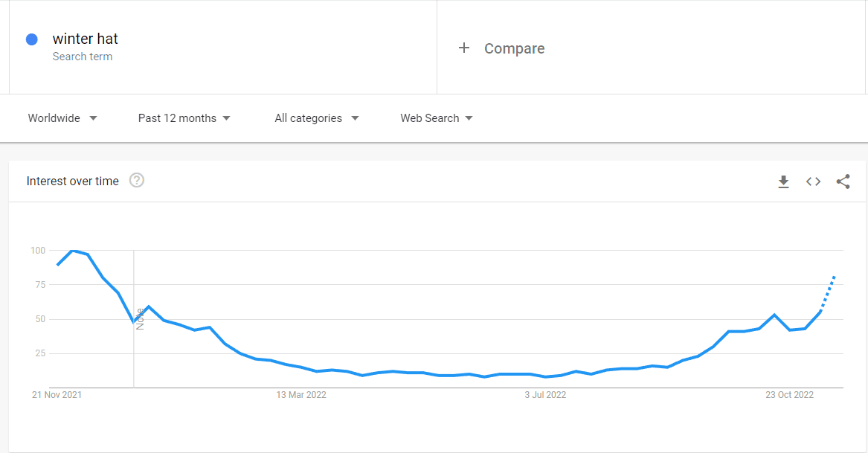Click the 21 Nov 2021 axis label

(57, 395)
